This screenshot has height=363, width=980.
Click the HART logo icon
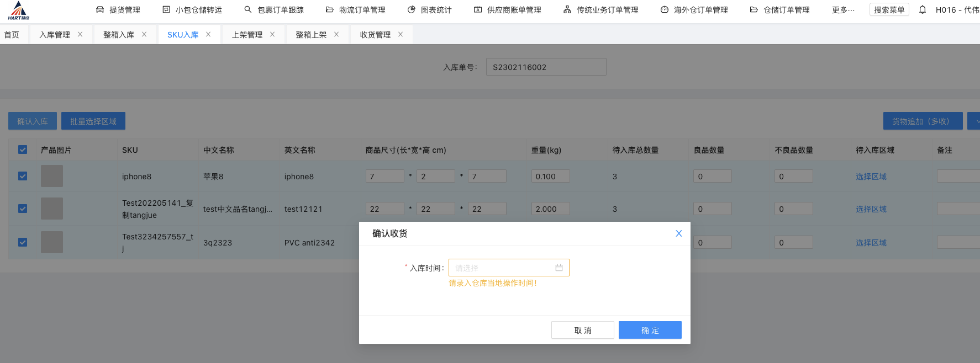pyautogui.click(x=19, y=10)
